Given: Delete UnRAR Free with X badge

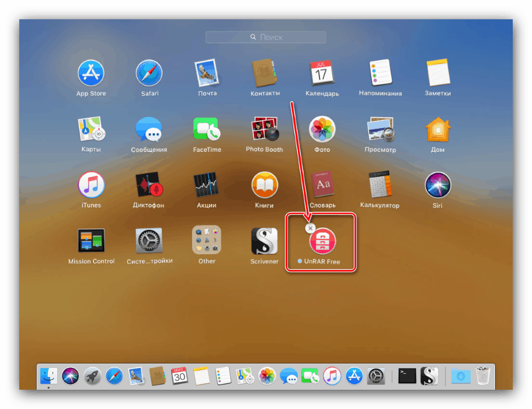Looking at the screenshot, I should click(310, 228).
